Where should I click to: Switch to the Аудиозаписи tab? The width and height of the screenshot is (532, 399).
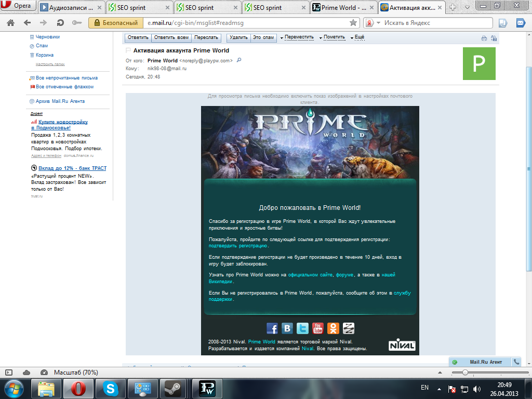point(71,7)
